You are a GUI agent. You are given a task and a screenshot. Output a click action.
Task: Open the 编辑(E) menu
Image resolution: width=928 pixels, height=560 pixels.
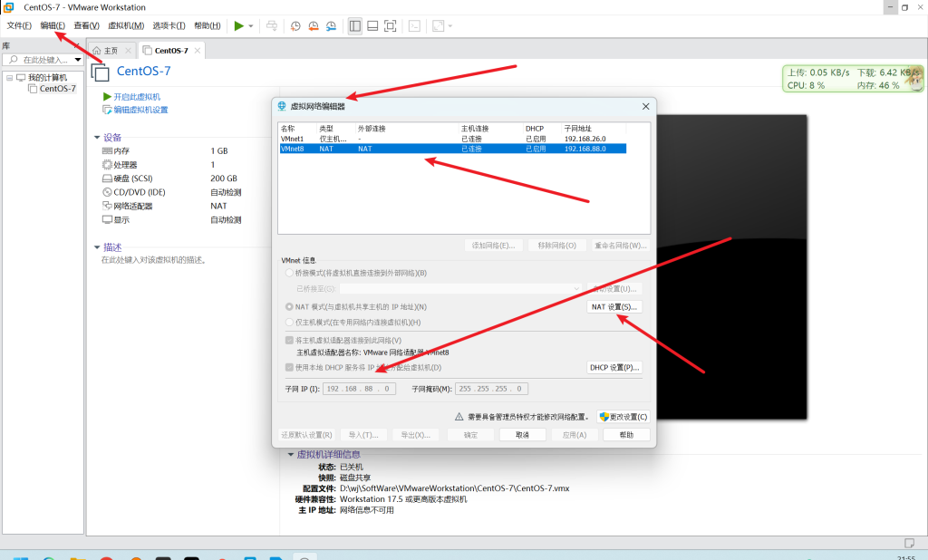click(53, 25)
